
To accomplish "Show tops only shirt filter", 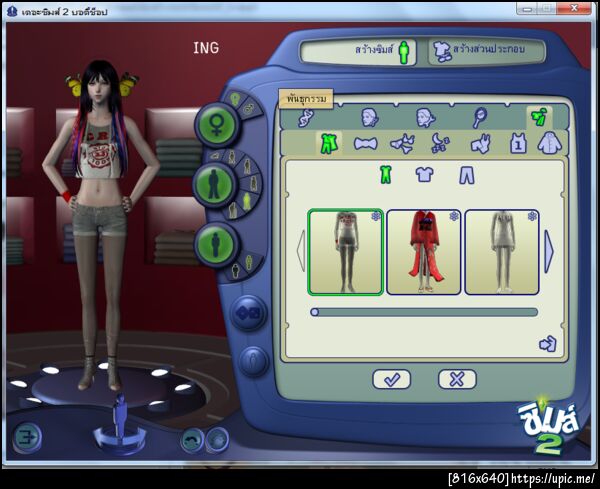I will point(424,175).
